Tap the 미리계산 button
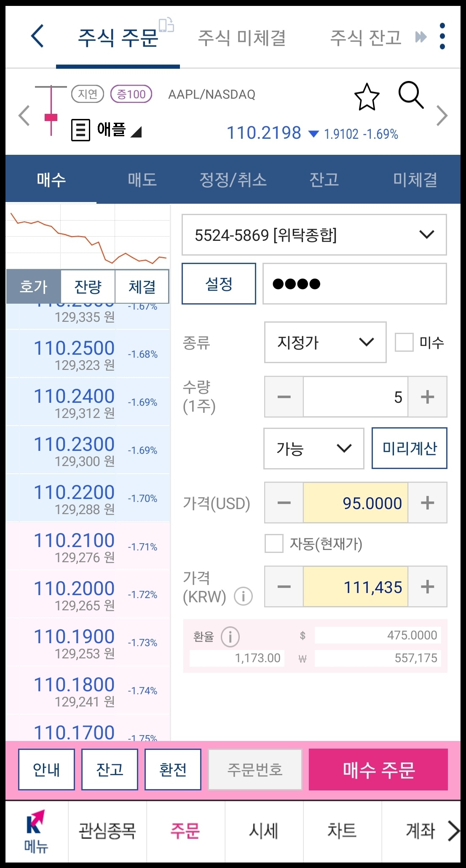 click(410, 448)
